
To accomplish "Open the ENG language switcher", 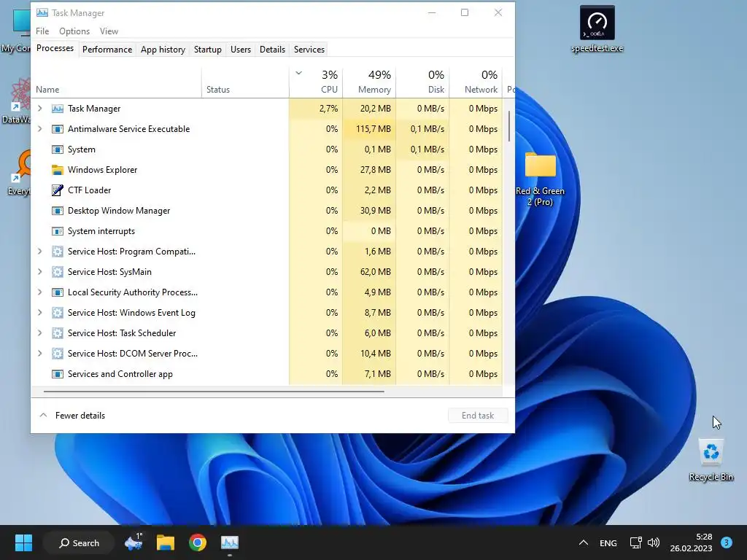I will click(608, 542).
